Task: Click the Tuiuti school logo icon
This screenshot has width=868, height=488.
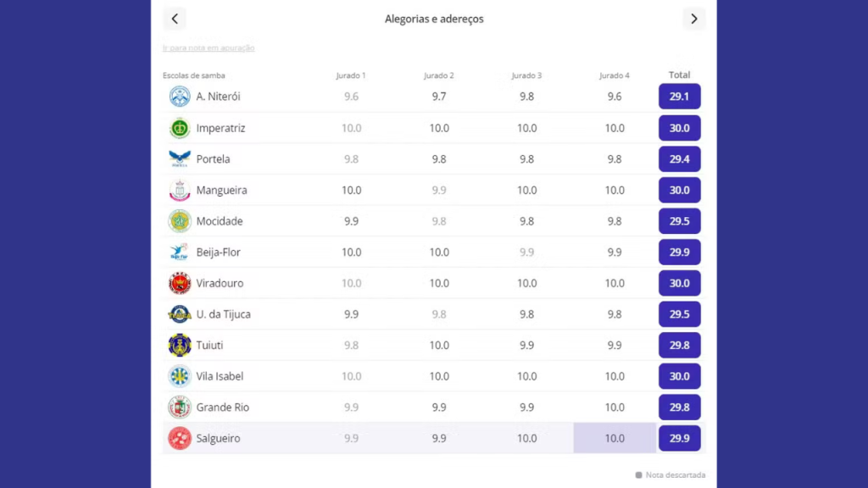Action: [x=180, y=345]
